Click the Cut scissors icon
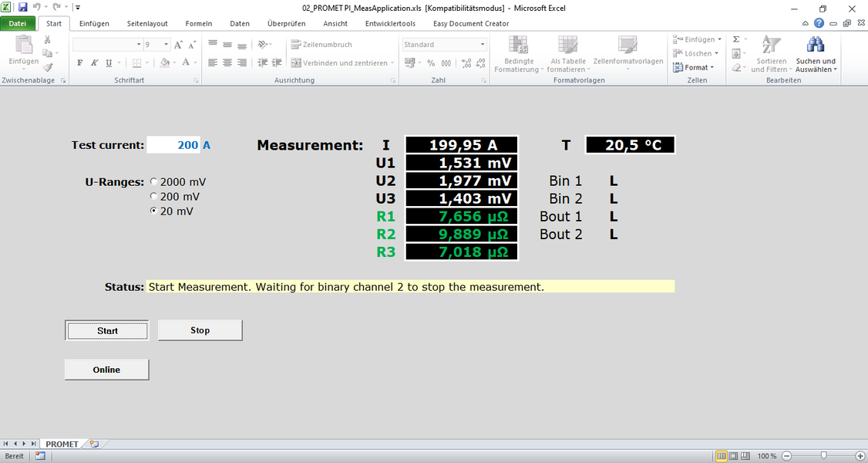868x463 pixels. [48, 39]
